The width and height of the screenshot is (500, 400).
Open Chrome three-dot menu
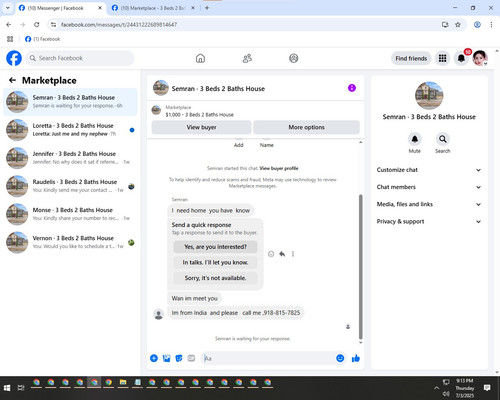(x=491, y=24)
